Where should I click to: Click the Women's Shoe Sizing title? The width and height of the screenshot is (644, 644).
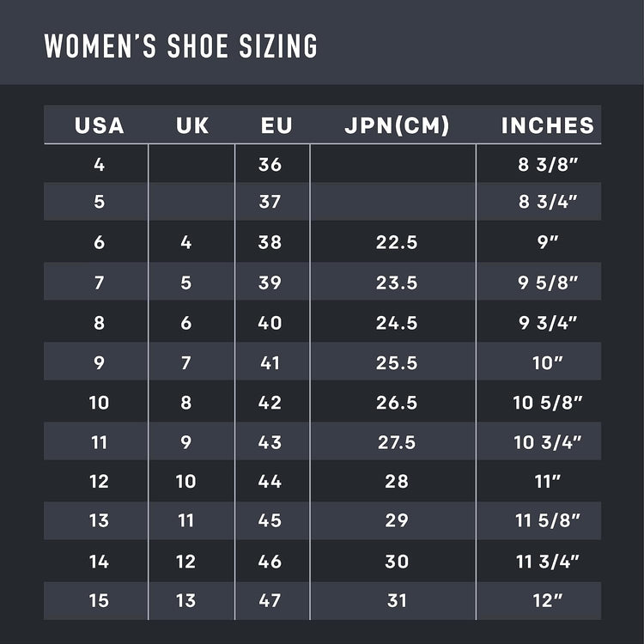[180, 46]
